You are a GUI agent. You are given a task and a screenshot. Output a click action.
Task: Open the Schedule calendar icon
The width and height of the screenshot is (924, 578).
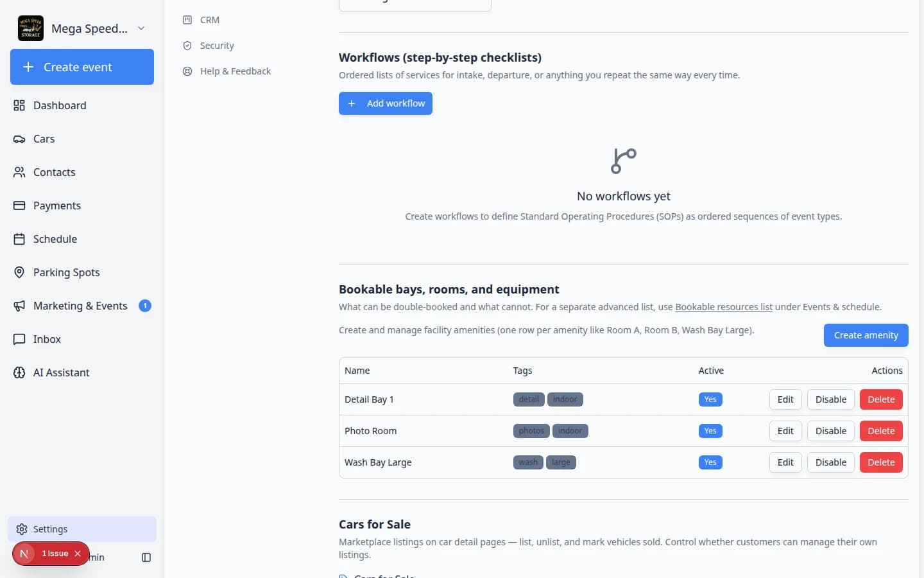click(19, 239)
